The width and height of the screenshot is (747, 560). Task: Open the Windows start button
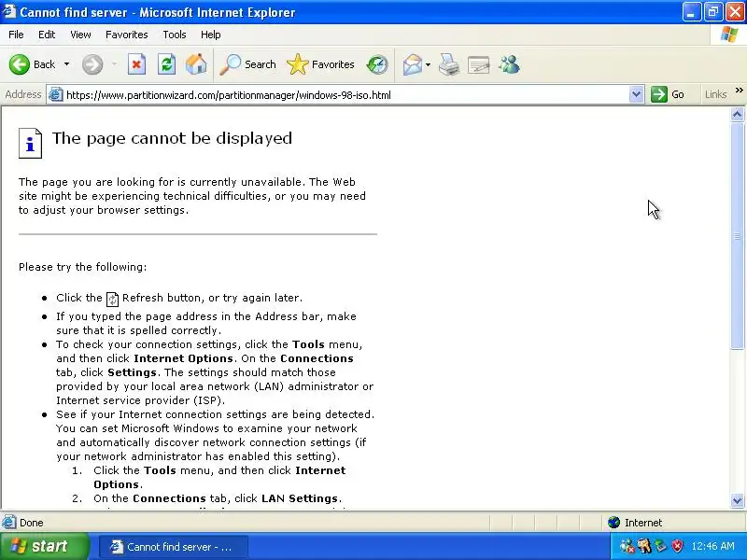coord(44,546)
